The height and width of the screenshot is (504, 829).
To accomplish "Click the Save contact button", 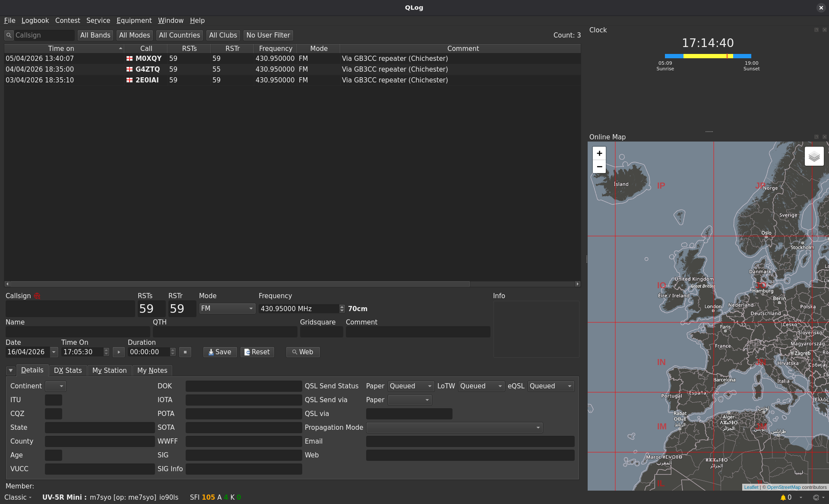I will [x=220, y=352].
